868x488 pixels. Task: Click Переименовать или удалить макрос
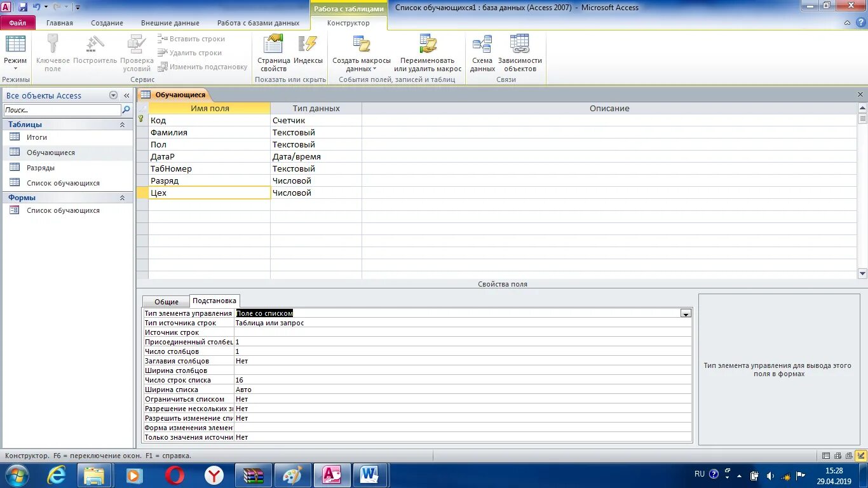coord(428,53)
